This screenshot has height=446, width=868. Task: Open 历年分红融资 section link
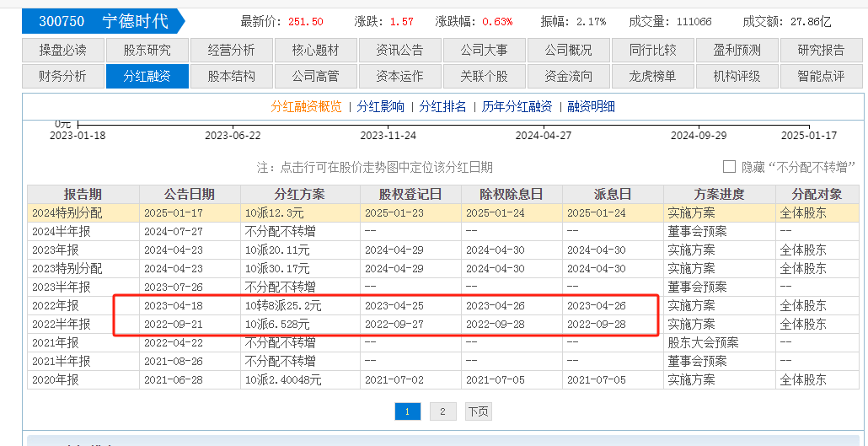point(517,107)
